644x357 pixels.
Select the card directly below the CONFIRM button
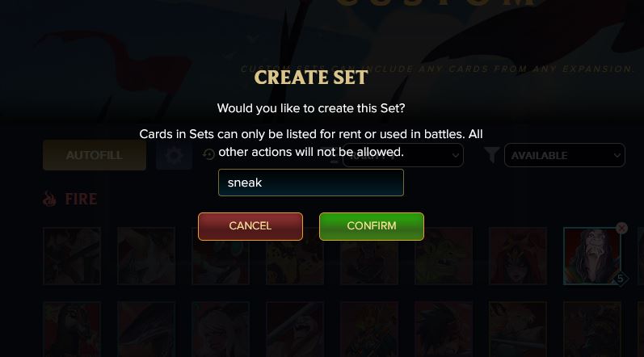click(369, 256)
